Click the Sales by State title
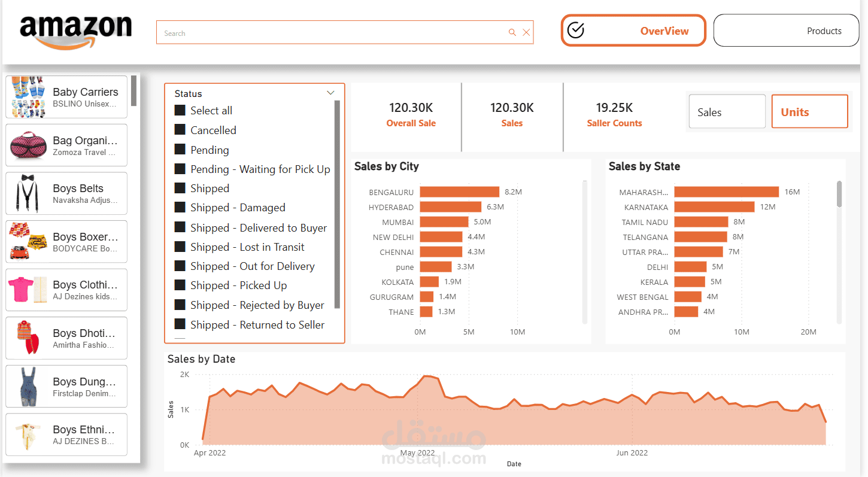 (x=644, y=166)
